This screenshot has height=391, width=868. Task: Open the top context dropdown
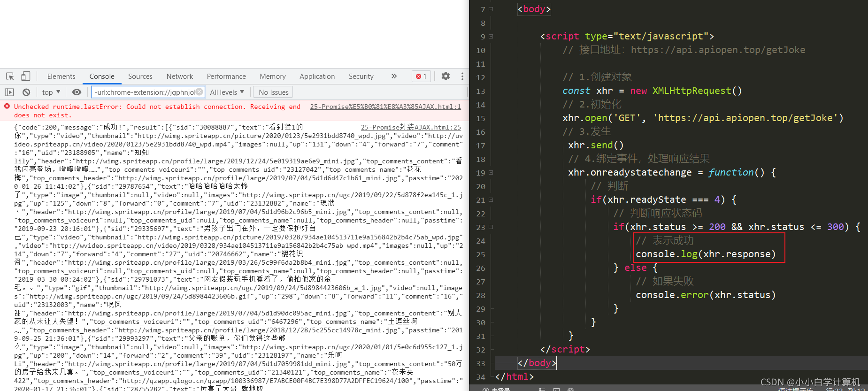coord(51,92)
